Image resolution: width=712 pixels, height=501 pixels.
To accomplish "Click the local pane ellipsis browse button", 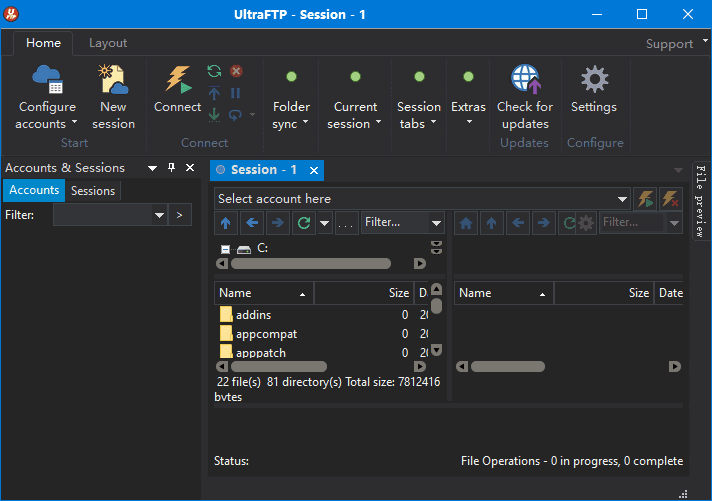I will click(346, 223).
